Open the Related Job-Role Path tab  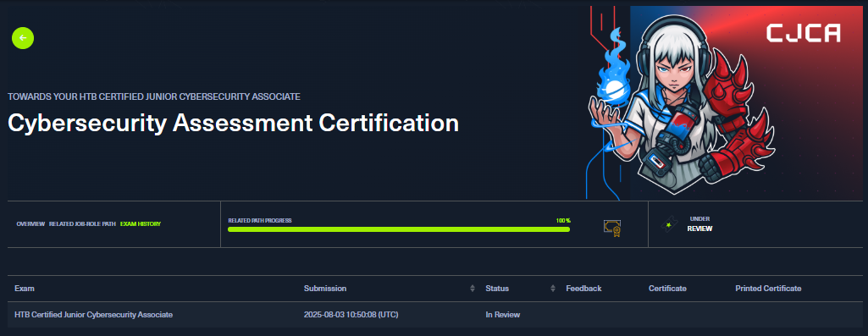pyautogui.click(x=82, y=224)
